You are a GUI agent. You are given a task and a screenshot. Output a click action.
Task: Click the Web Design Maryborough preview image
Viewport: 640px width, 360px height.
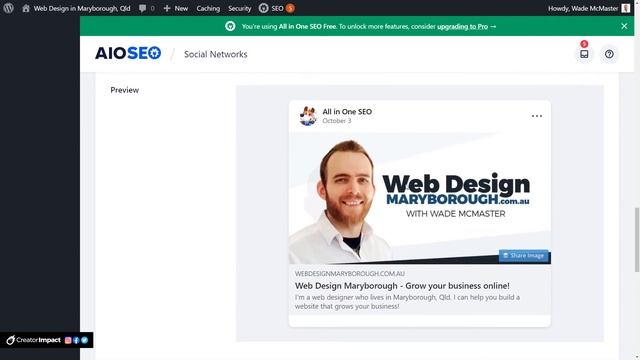(420, 198)
